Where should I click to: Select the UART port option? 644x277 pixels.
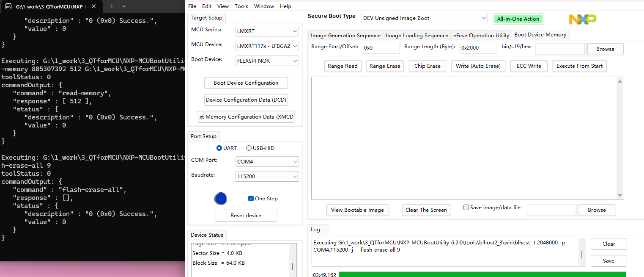pos(219,148)
